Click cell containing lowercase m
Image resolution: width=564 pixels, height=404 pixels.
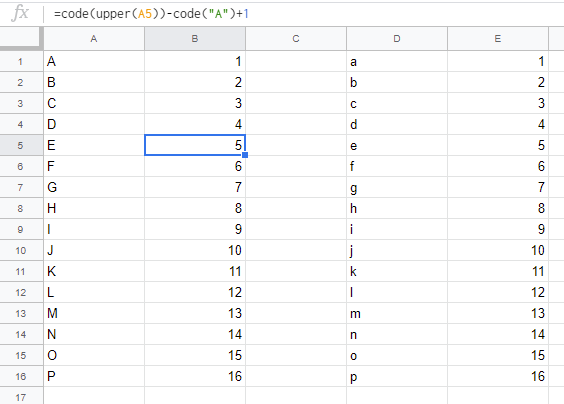[397, 313]
